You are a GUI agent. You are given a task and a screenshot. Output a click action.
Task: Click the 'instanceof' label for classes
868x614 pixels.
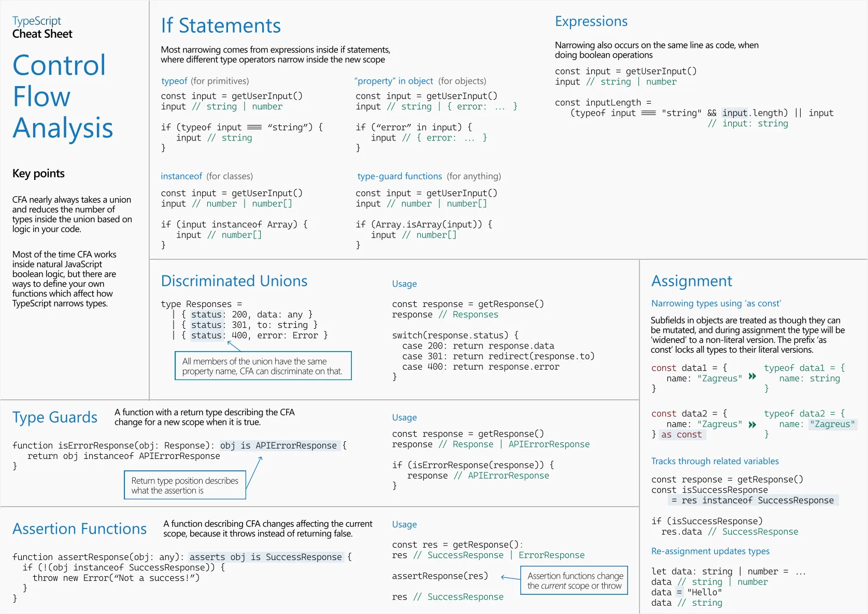(181, 176)
